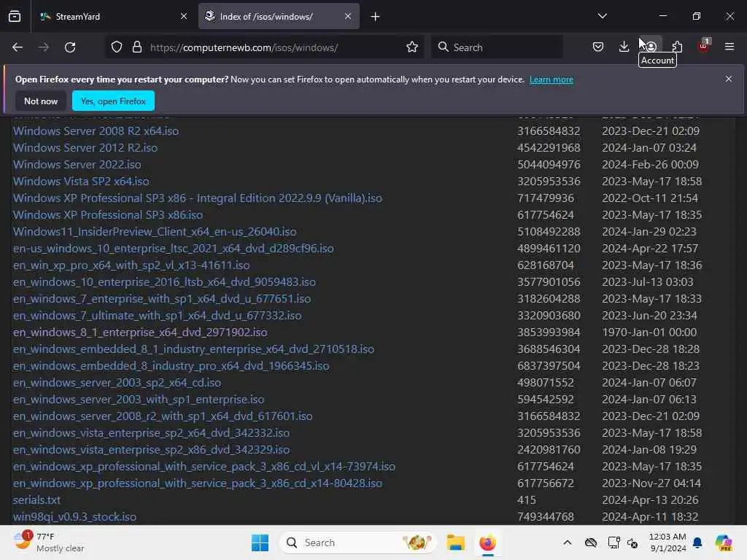This screenshot has width=747, height=560.
Task: Open the display network tray icon
Action: pyautogui.click(x=614, y=542)
